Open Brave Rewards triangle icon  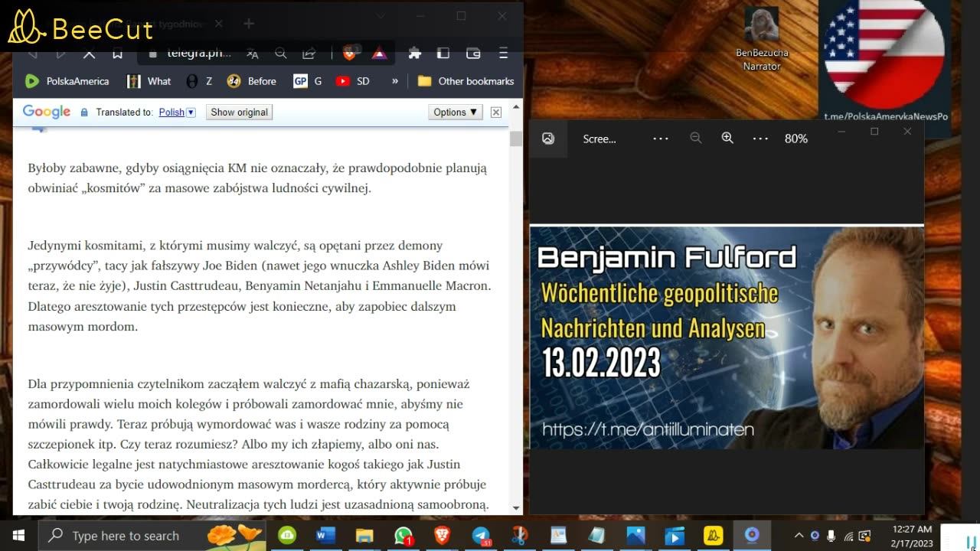click(379, 54)
